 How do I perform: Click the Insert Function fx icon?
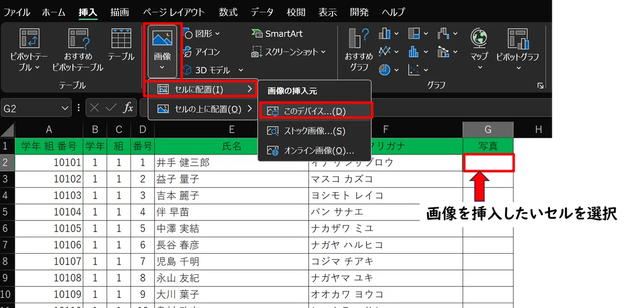point(129,108)
